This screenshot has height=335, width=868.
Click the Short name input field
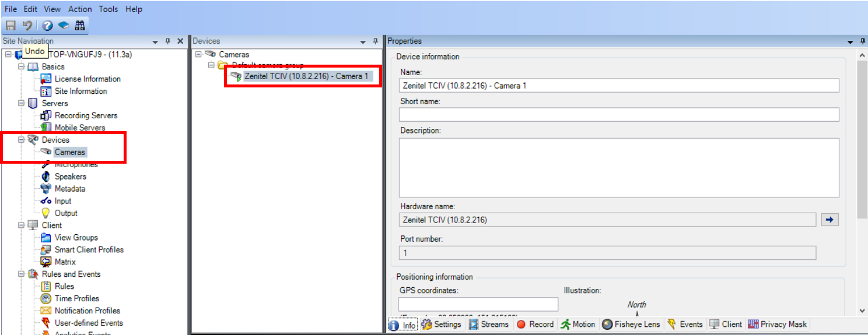tap(619, 114)
